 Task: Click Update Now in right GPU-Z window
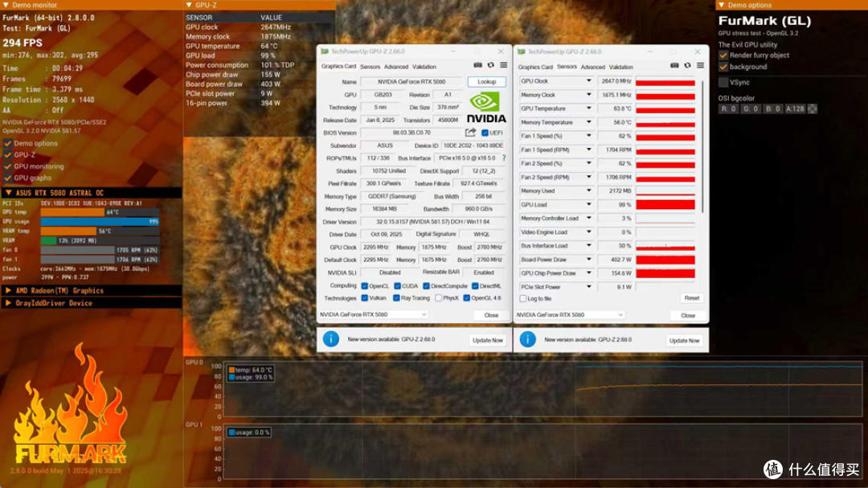pos(684,340)
